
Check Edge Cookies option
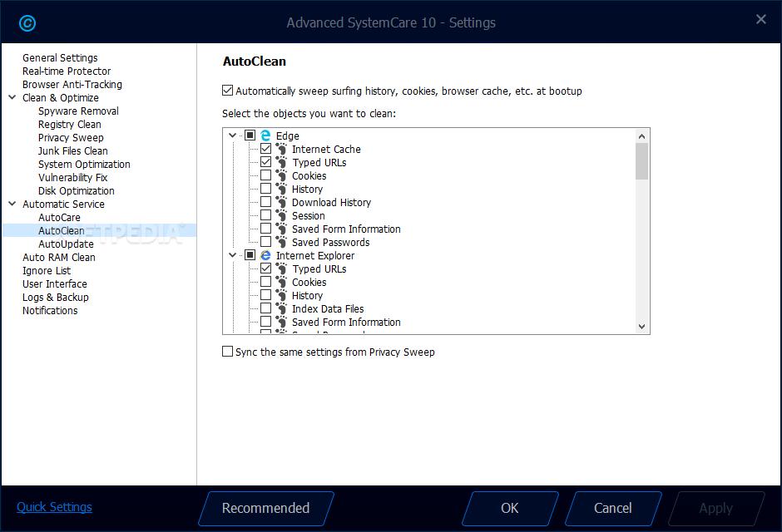tap(266, 175)
